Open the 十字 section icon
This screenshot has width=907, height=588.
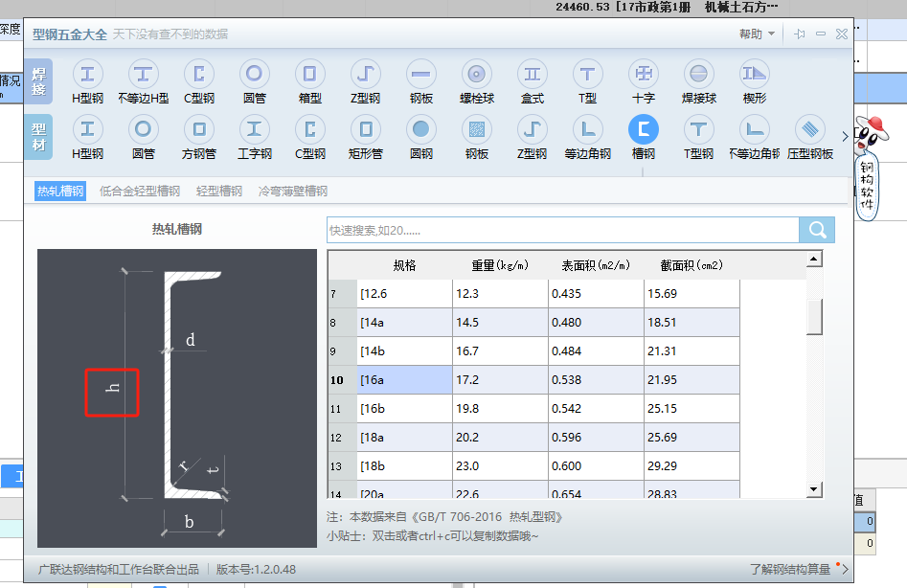click(644, 74)
